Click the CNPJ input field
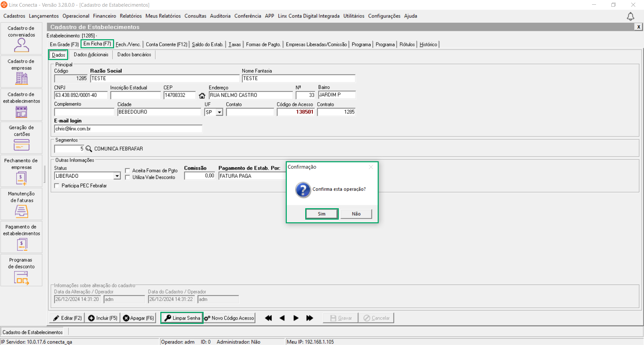 click(x=81, y=95)
